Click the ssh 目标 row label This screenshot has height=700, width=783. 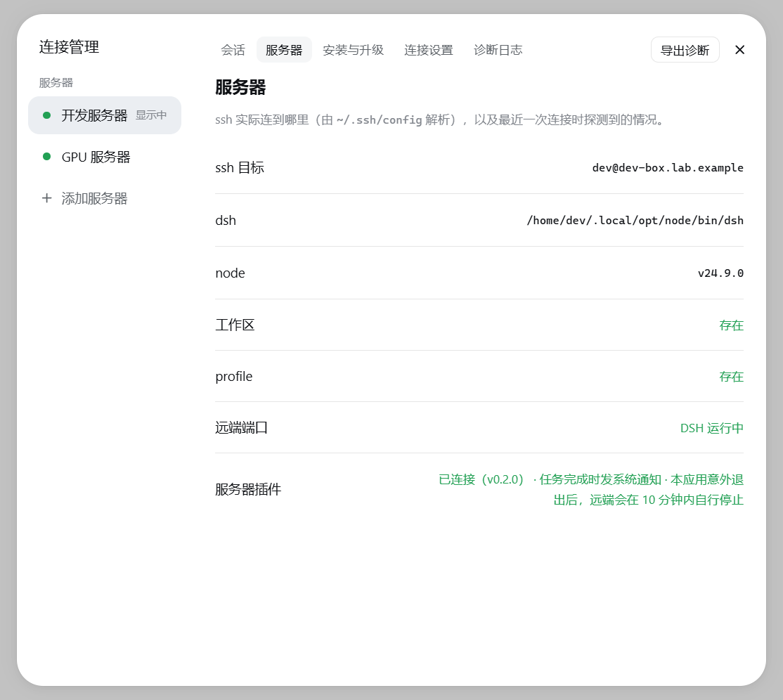pyautogui.click(x=240, y=168)
